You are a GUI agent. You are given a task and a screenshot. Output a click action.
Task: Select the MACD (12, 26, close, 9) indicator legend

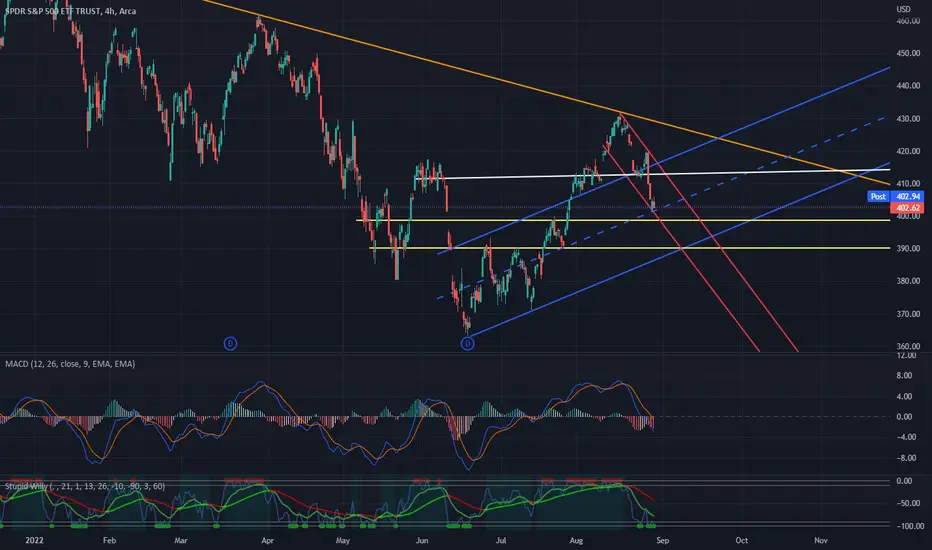click(x=70, y=363)
